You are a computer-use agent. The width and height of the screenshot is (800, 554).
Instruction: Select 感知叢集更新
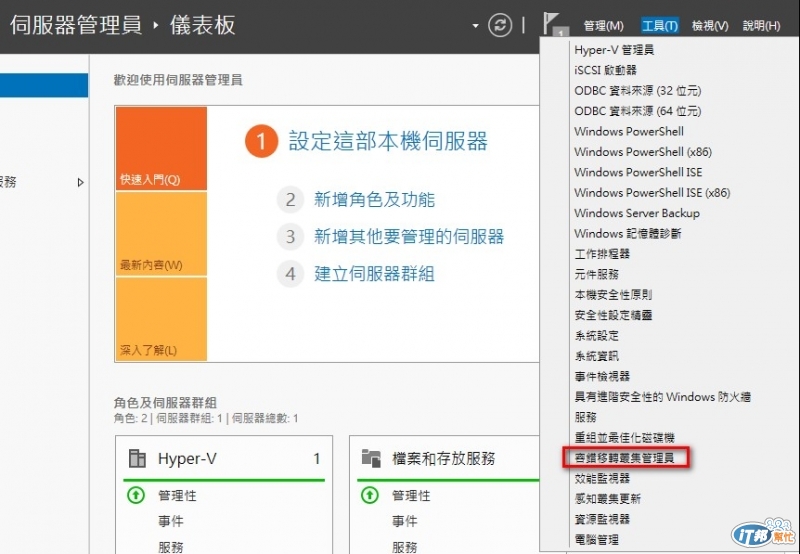(608, 498)
